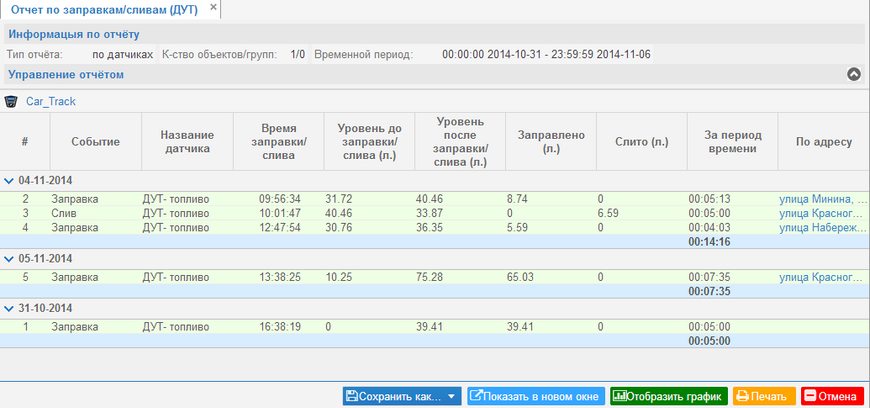The width and height of the screenshot is (870, 408).
Task: Select the 5.59 refueled value
Action: click(x=518, y=228)
